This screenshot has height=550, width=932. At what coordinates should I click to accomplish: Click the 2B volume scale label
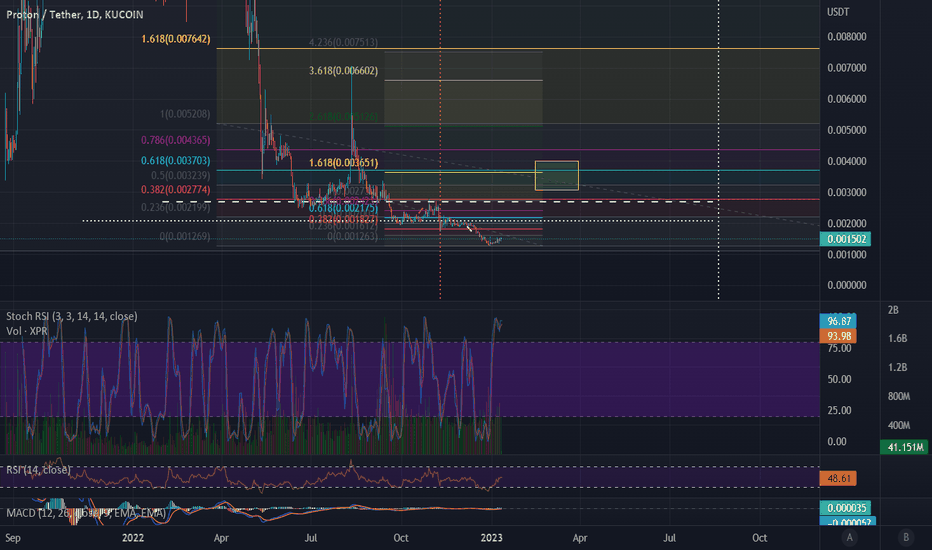893,310
